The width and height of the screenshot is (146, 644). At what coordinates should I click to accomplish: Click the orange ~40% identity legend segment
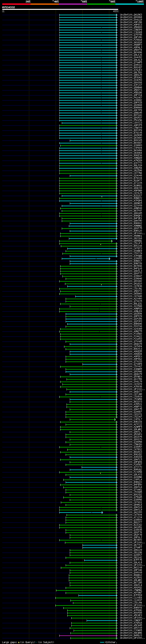pyautogui.click(x=45, y=4)
